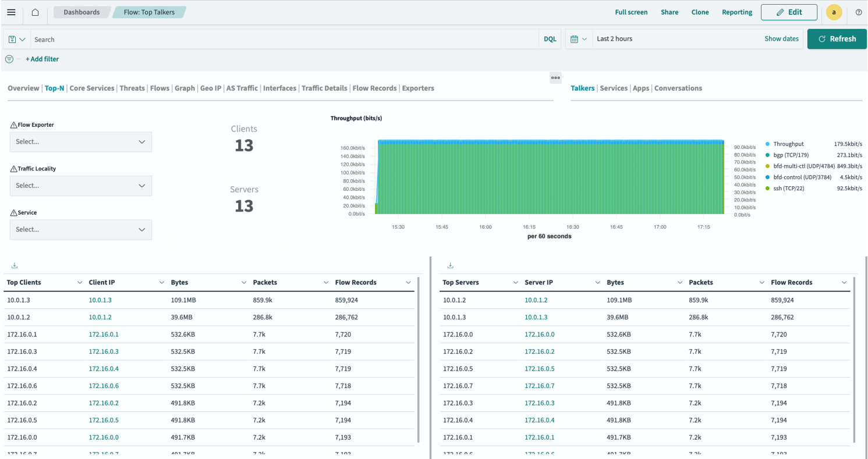The width and height of the screenshot is (868, 459).
Task: Toggle Throughput series in chart legend
Action: tap(788, 144)
